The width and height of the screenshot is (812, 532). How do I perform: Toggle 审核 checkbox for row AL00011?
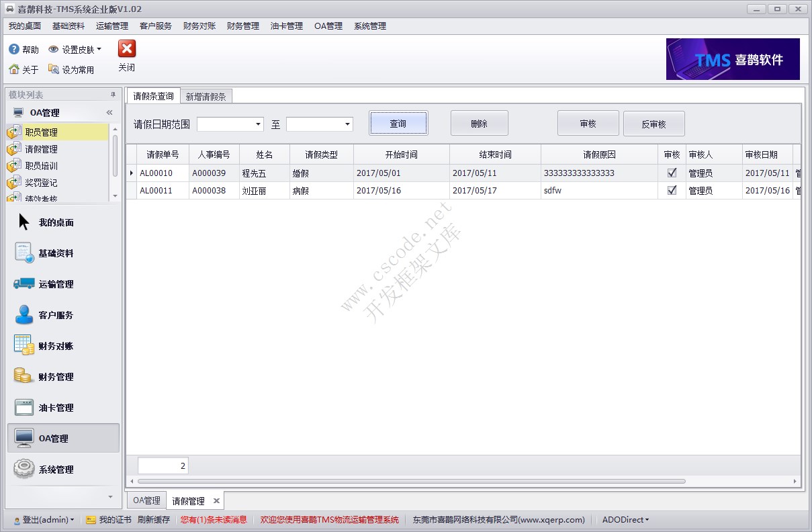tap(672, 190)
